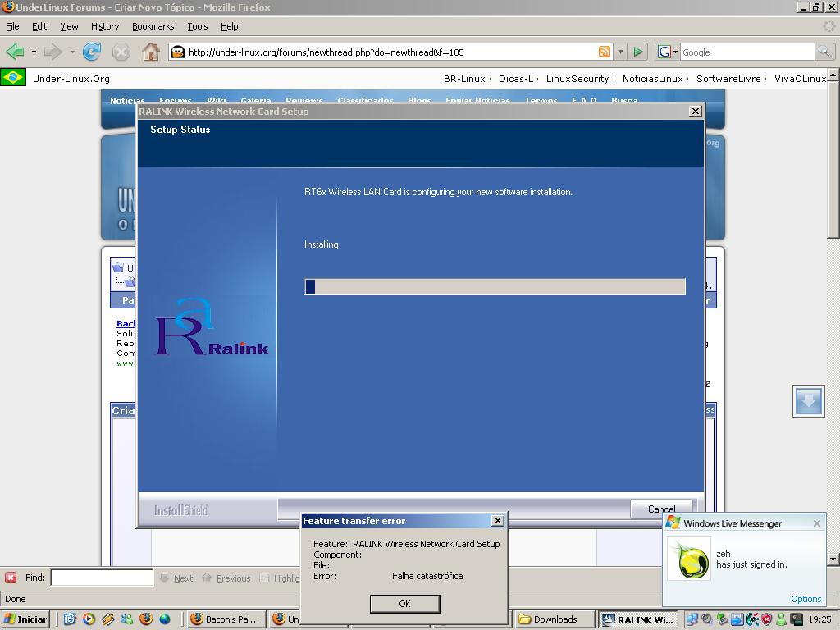Click the safely remove hardware tray icon

pyautogui.click(x=722, y=619)
